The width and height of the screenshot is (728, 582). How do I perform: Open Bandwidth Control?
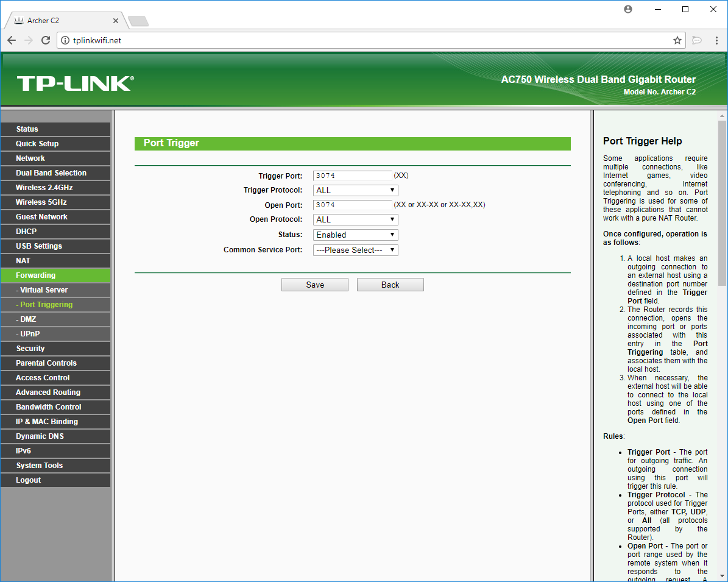55,407
